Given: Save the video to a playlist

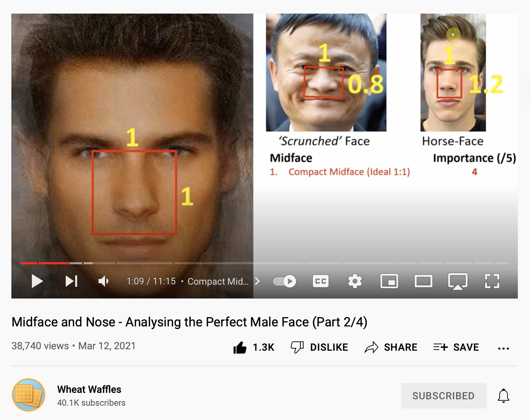Looking at the screenshot, I should pos(456,347).
